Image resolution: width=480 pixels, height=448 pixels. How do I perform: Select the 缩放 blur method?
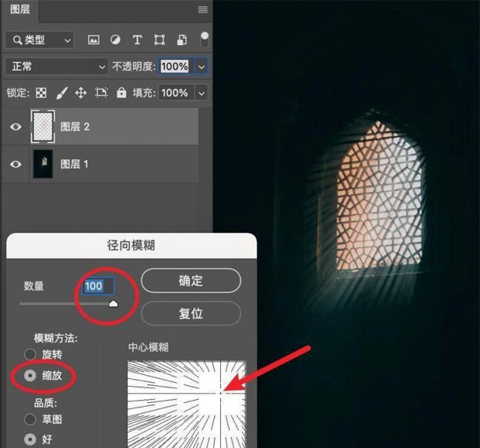point(30,376)
